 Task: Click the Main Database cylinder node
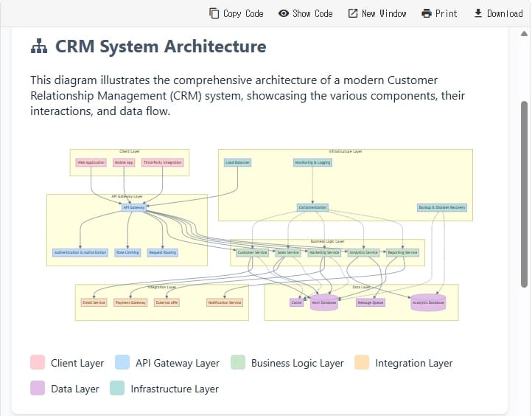click(x=324, y=302)
